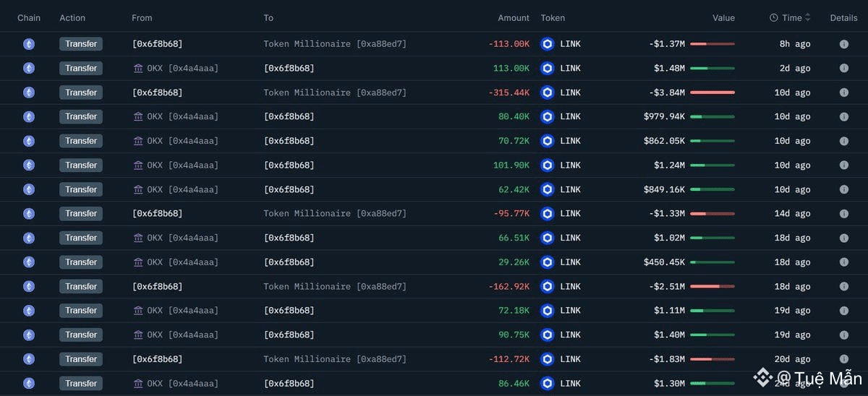Click LINK token icon in -162.92K row

[x=548, y=286]
